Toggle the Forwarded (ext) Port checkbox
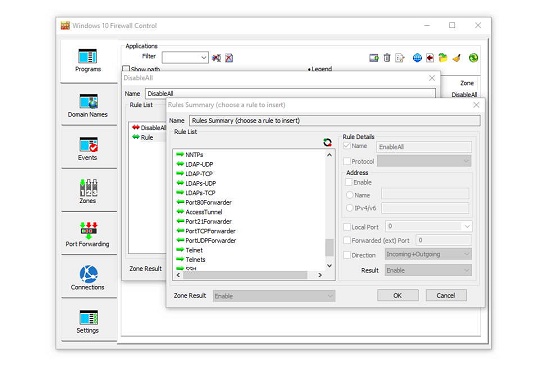This screenshot has width=550, height=369. click(x=347, y=241)
